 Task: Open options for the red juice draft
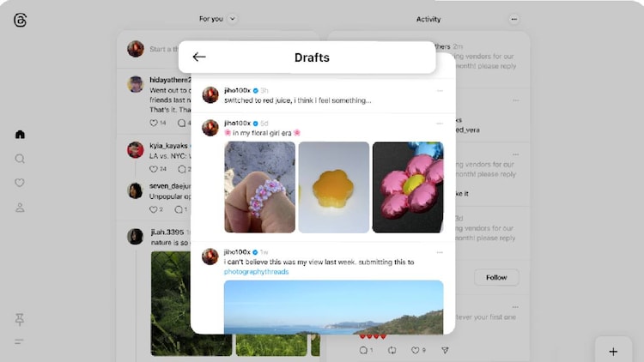pyautogui.click(x=440, y=89)
